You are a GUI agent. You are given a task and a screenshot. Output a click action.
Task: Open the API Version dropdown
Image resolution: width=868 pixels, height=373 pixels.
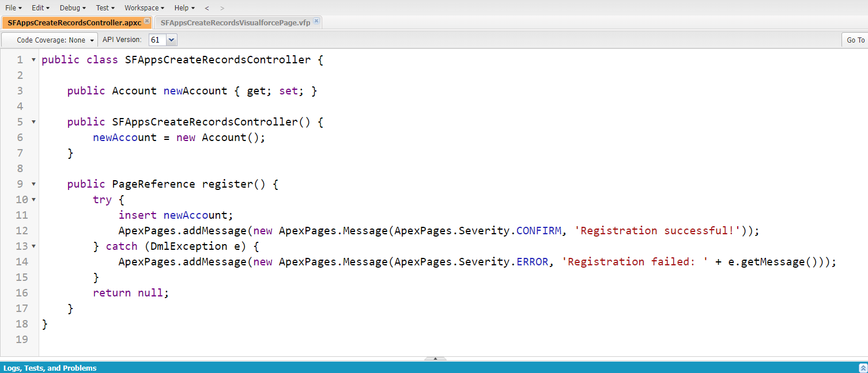point(171,40)
